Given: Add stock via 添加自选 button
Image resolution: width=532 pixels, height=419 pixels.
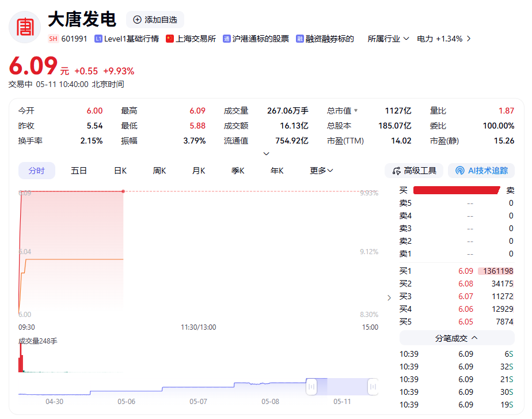Looking at the screenshot, I should tap(155, 20).
